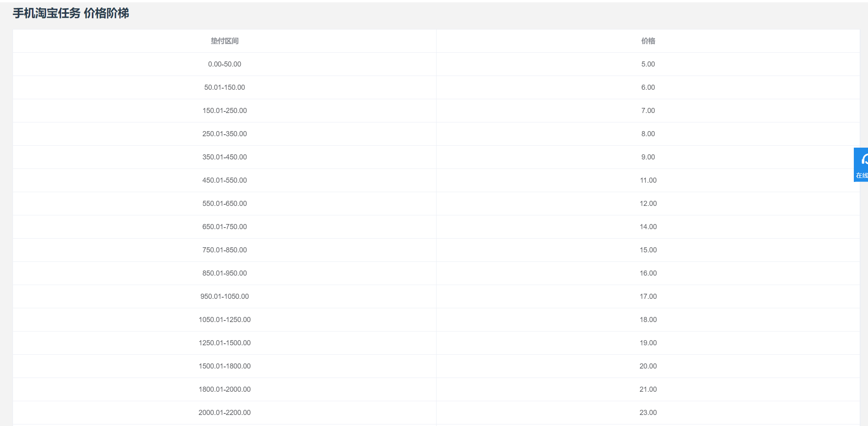Select the 450.01-550.00 range cell
Screen dimensions: 868x426
(x=225, y=180)
